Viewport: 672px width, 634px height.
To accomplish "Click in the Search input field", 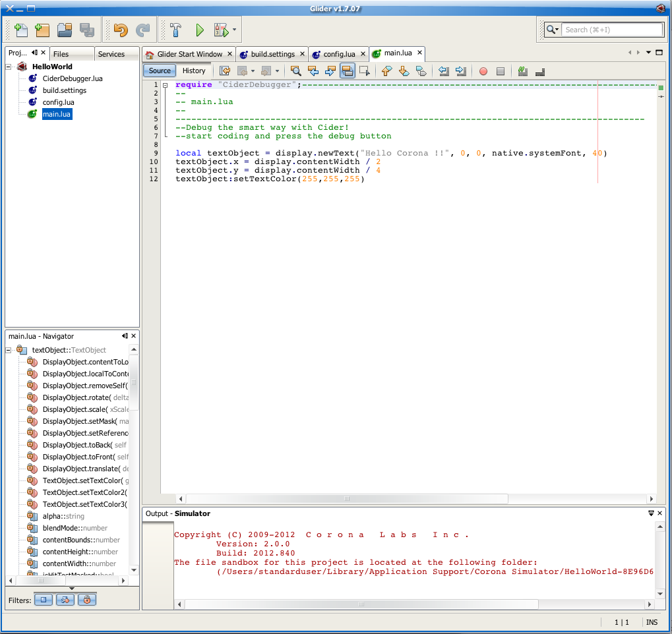I will [613, 30].
